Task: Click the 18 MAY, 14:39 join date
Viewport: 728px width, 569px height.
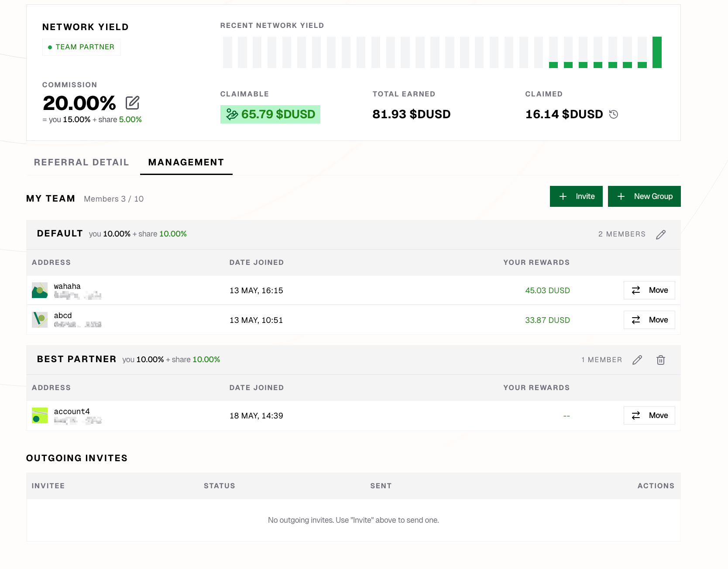Action: (x=256, y=416)
